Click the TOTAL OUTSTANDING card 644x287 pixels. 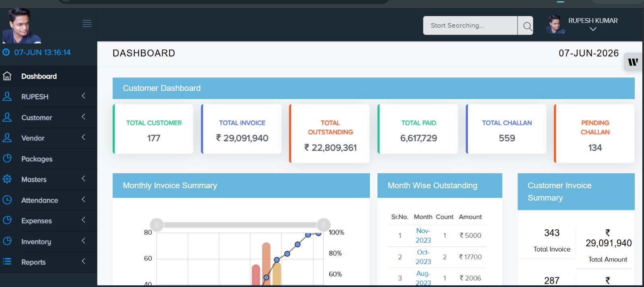pyautogui.click(x=330, y=133)
